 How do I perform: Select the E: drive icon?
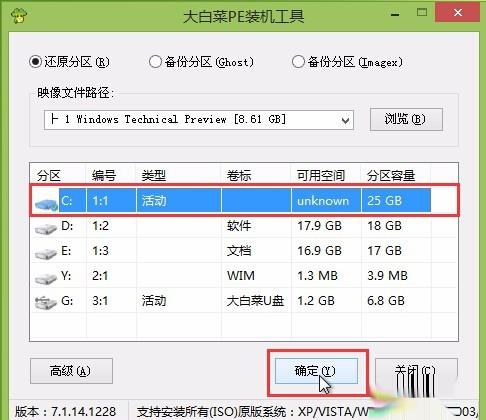(46, 253)
